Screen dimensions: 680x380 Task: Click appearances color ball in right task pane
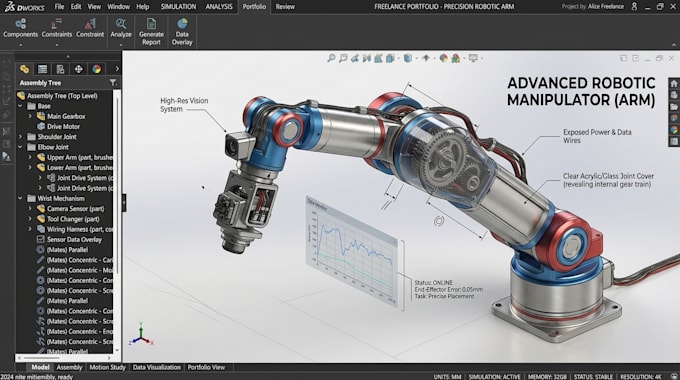pyautogui.click(x=674, y=130)
